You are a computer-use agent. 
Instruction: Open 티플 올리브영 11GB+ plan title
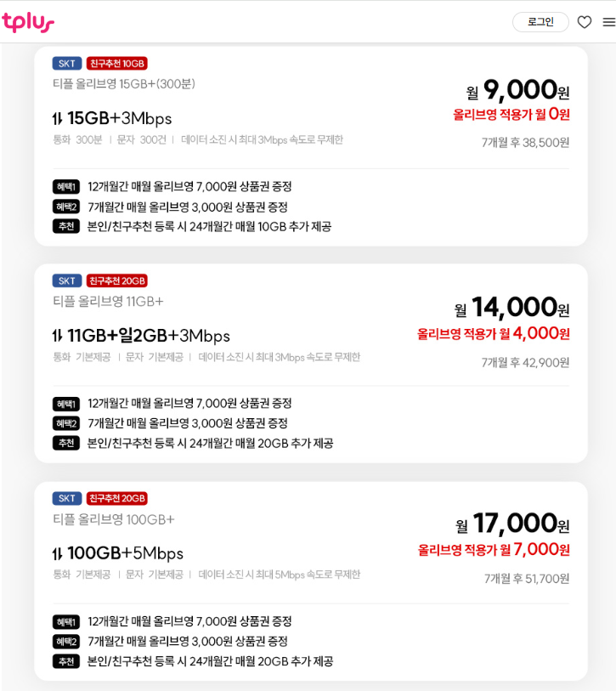[108, 302]
